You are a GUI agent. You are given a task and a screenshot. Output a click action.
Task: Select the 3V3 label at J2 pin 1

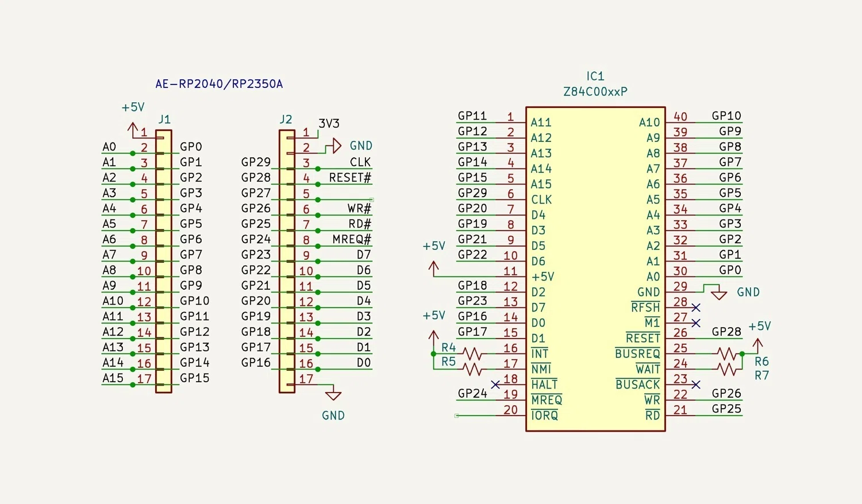[x=329, y=124]
